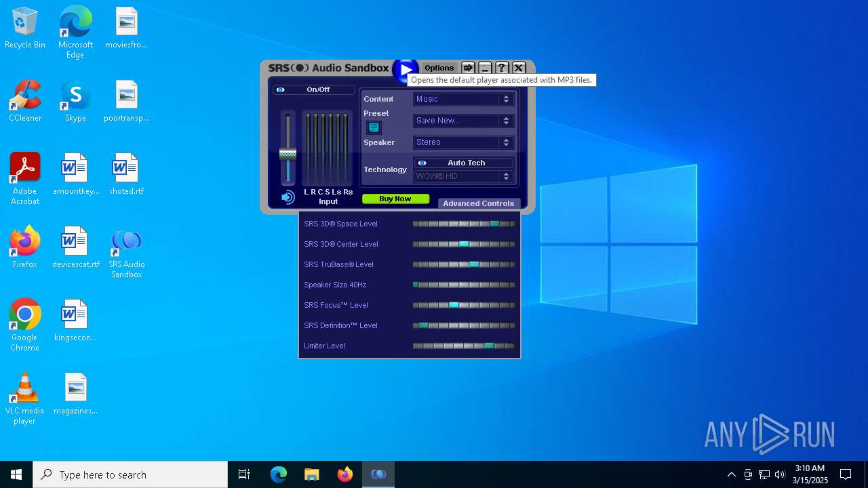The height and width of the screenshot is (488, 868).
Task: Open the network icon in system tray
Action: (x=764, y=474)
